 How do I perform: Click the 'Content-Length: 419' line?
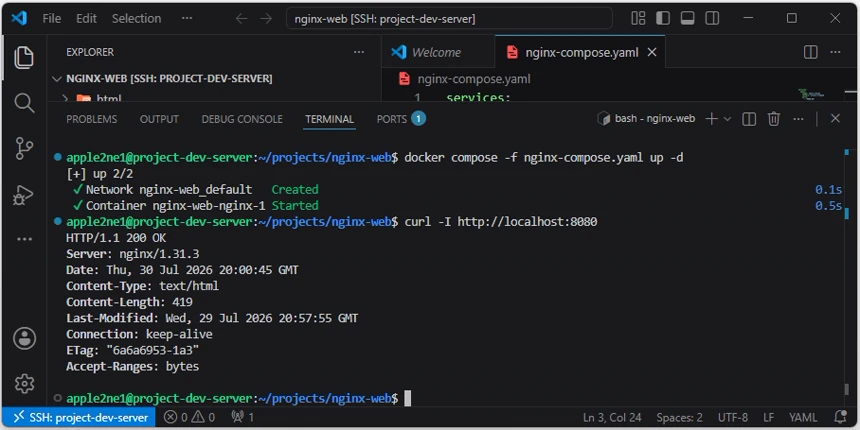pyautogui.click(x=129, y=302)
